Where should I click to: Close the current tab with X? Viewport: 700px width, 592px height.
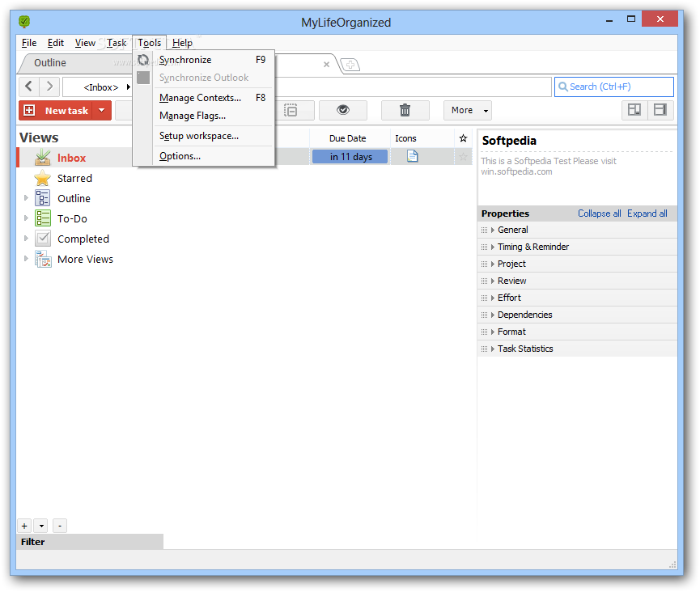point(326,65)
